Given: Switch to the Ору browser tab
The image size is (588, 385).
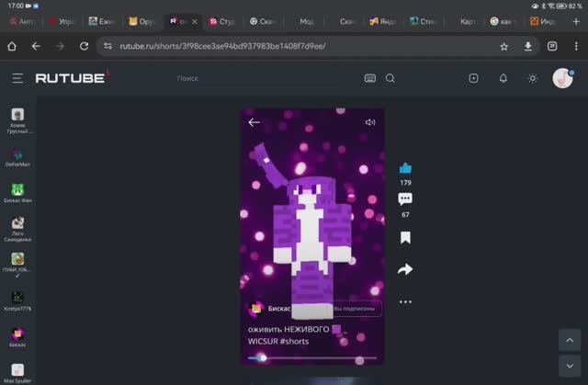Looking at the screenshot, I should tap(141, 21).
